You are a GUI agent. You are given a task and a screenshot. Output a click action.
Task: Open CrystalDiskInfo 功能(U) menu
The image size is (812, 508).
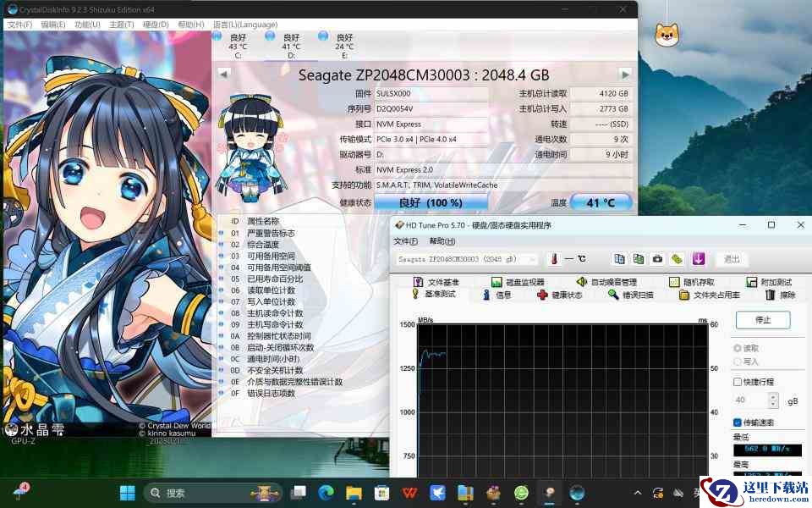(87, 25)
